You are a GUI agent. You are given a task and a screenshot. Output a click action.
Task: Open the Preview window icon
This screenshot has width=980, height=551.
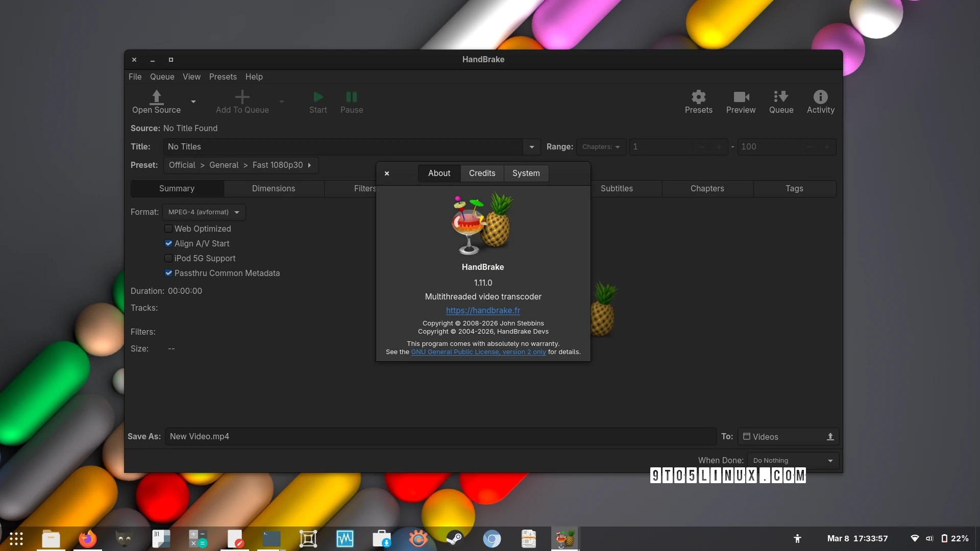click(741, 102)
